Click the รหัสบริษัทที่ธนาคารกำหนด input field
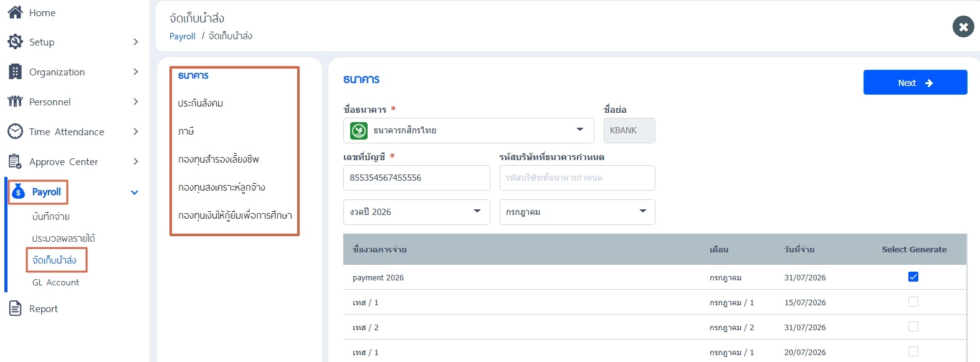Image resolution: width=980 pixels, height=362 pixels. (x=577, y=178)
